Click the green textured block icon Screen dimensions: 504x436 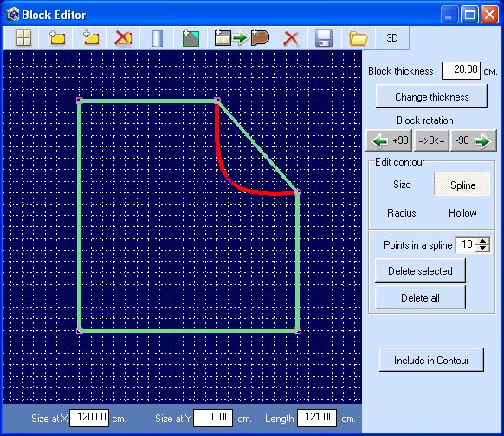coord(191,38)
